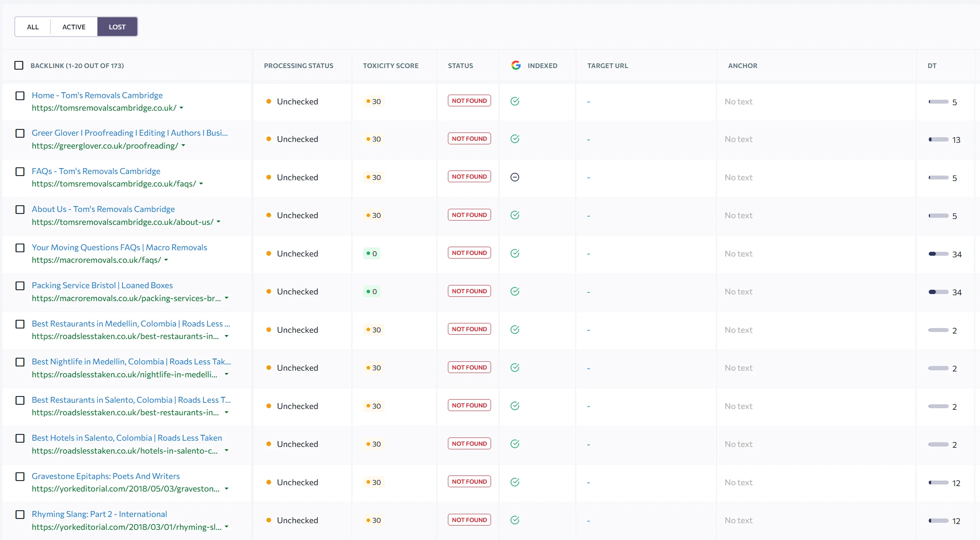This screenshot has width=980, height=540.
Task: Expand dropdown beside tomsremovalscambridge.co.uk/faqs/ URL
Action: (201, 184)
